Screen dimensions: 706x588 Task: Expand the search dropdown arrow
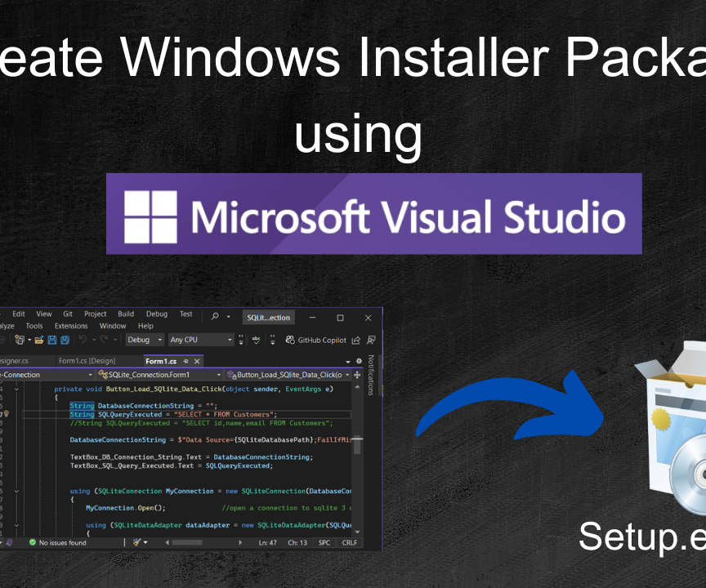pyautogui.click(x=228, y=317)
